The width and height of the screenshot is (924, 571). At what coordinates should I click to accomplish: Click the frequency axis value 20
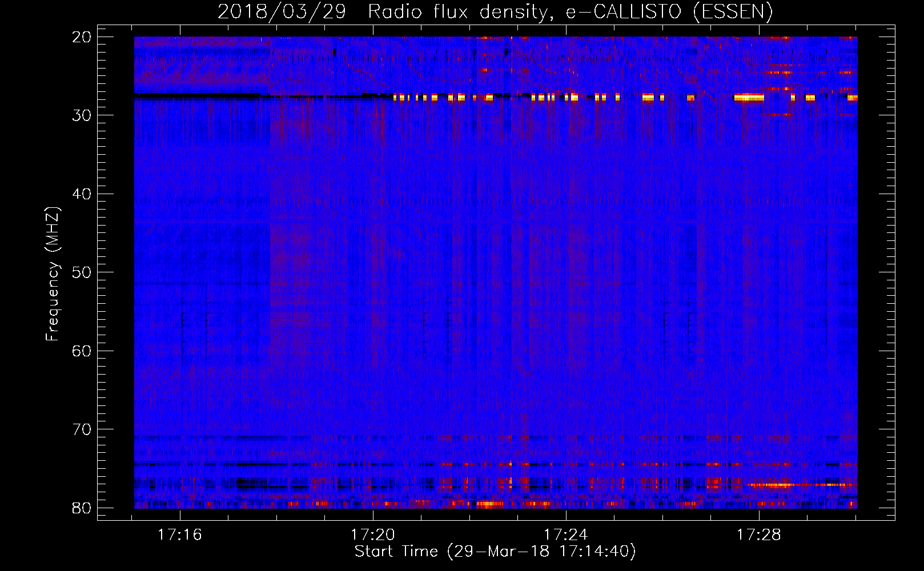82,37
